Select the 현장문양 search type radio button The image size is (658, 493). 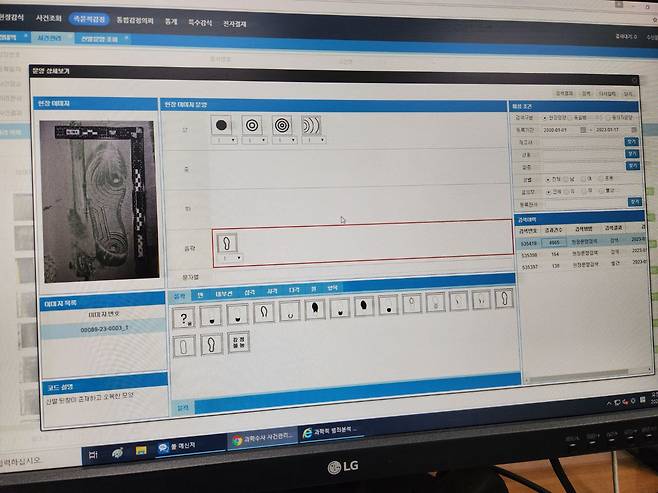pyautogui.click(x=547, y=116)
